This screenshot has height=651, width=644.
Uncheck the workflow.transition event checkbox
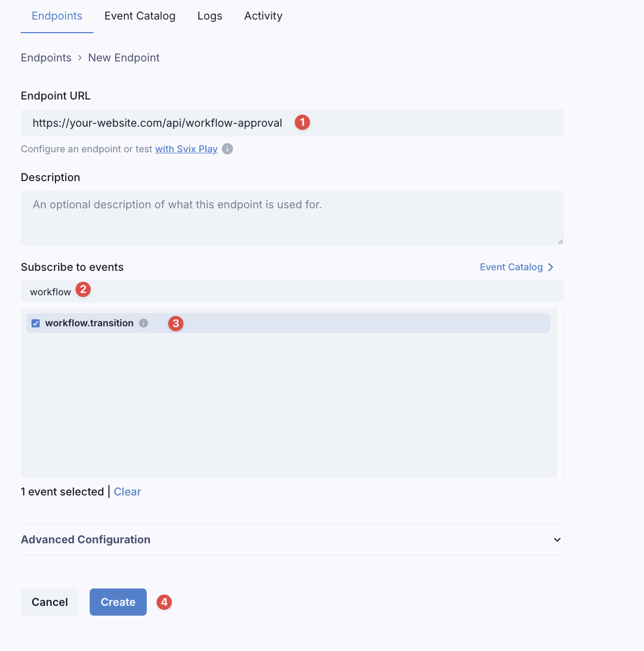(x=36, y=324)
